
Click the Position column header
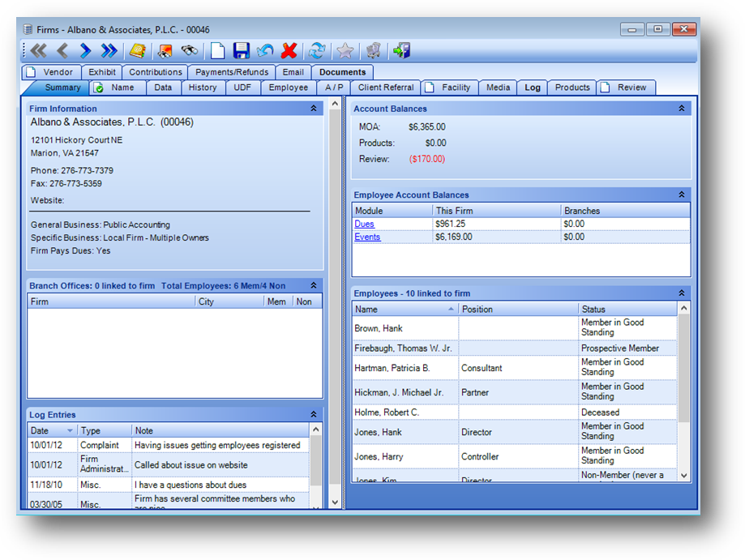(x=518, y=310)
